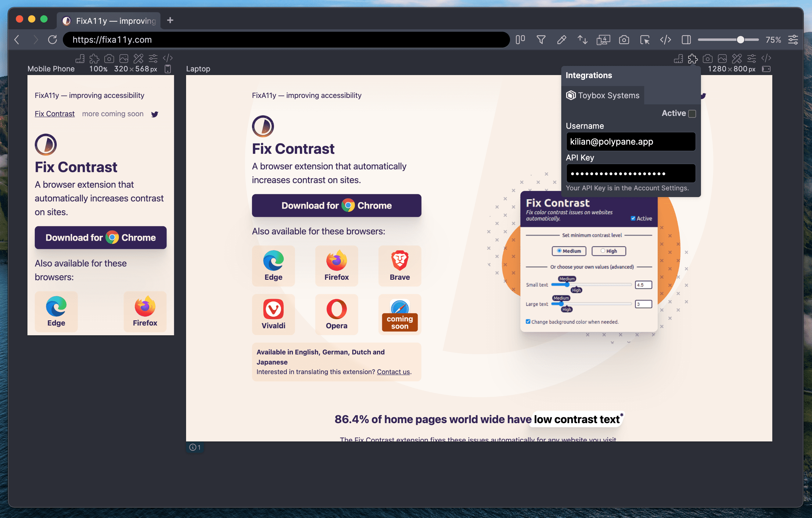Viewport: 812px width, 518px height.
Task: Click the 75% zoom value
Action: [773, 40]
